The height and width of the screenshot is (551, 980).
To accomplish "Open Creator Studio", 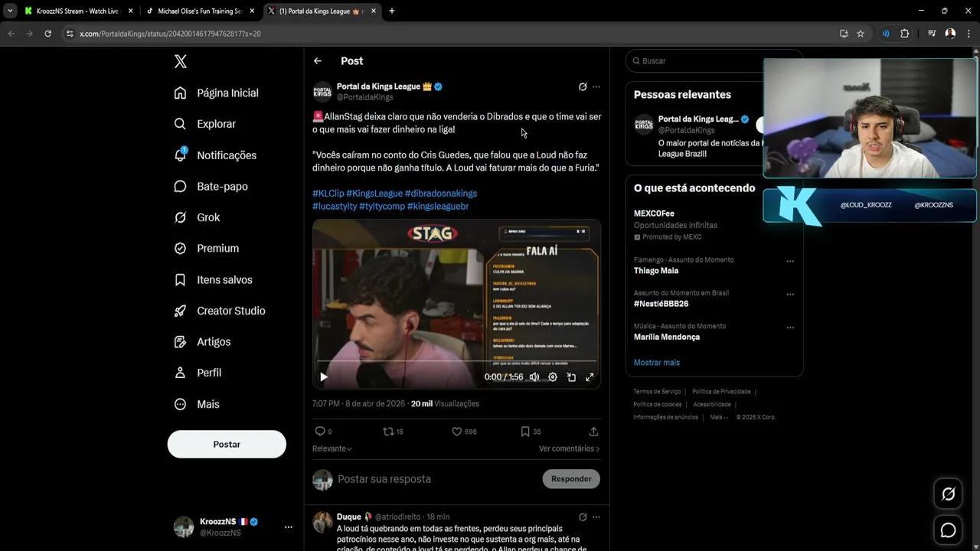I will tap(219, 311).
